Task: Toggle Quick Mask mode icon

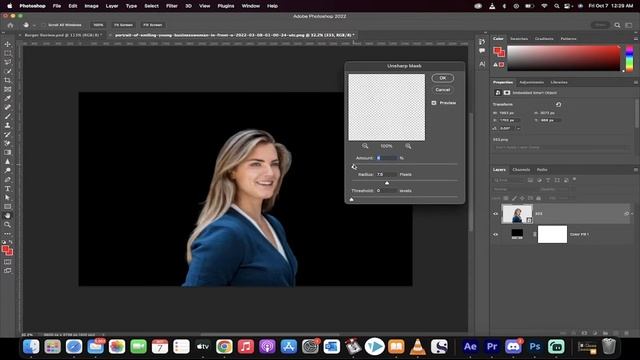Action: click(7, 262)
